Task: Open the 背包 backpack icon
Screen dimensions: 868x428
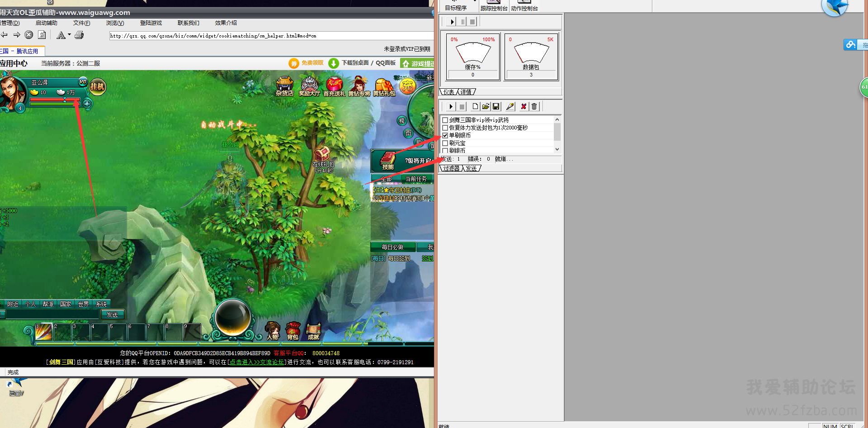Action: (x=293, y=331)
